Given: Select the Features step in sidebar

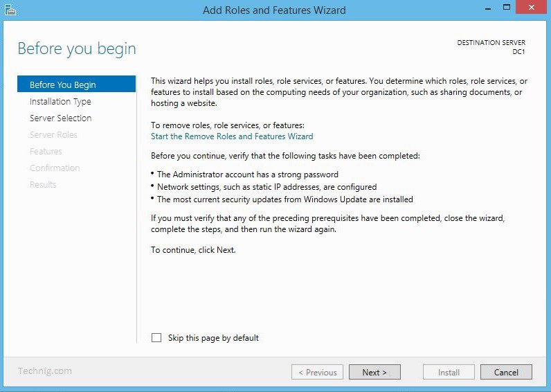Looking at the screenshot, I should tap(46, 151).
